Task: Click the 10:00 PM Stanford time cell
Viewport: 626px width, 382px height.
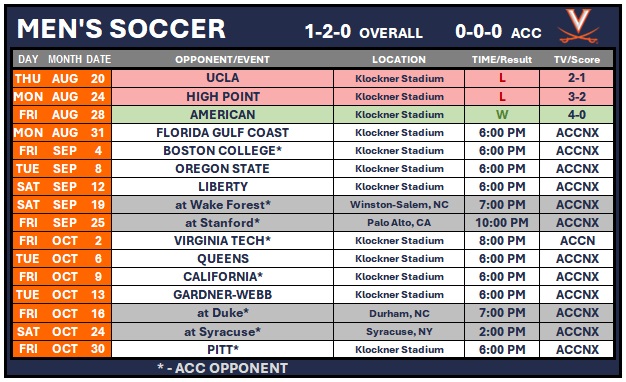Action: (x=502, y=223)
